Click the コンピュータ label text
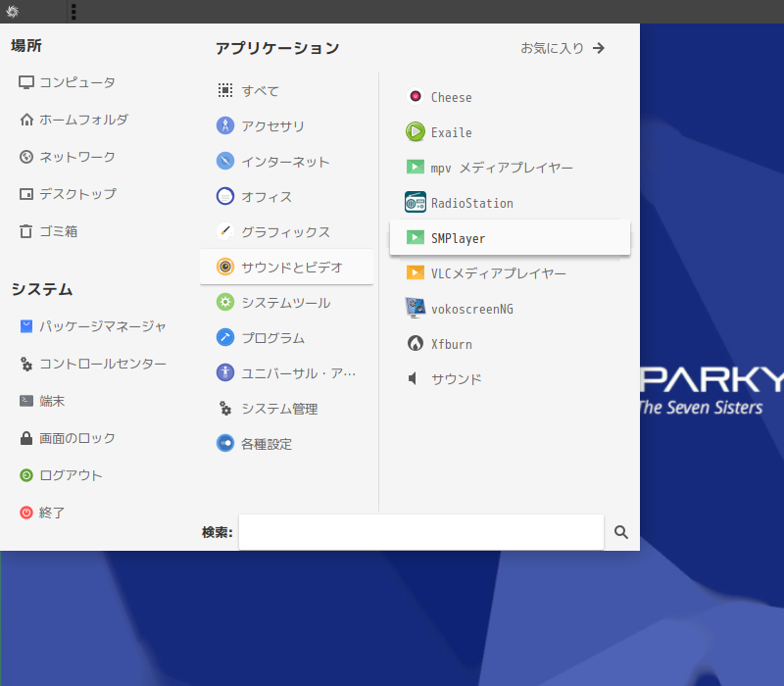This screenshot has height=686, width=784. 77,82
